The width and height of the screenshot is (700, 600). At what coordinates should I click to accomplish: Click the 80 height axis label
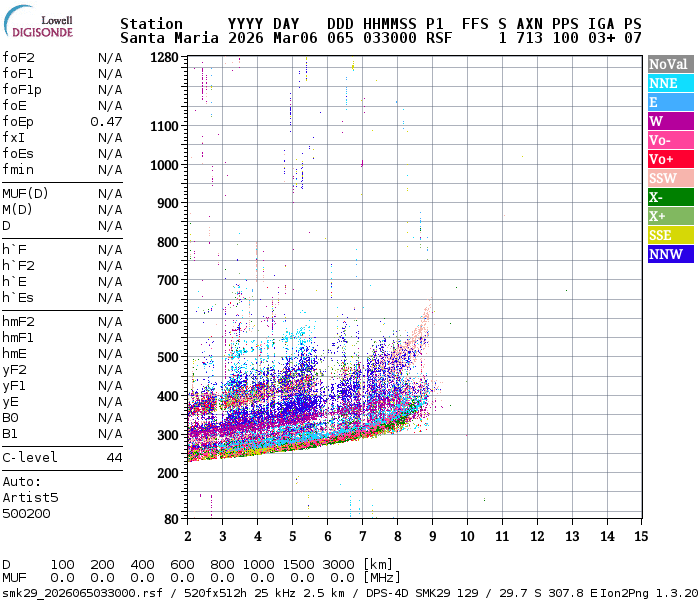tap(171, 519)
